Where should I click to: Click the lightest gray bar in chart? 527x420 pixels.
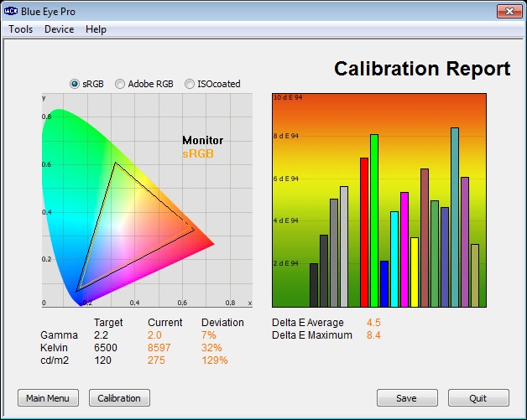coord(344,246)
